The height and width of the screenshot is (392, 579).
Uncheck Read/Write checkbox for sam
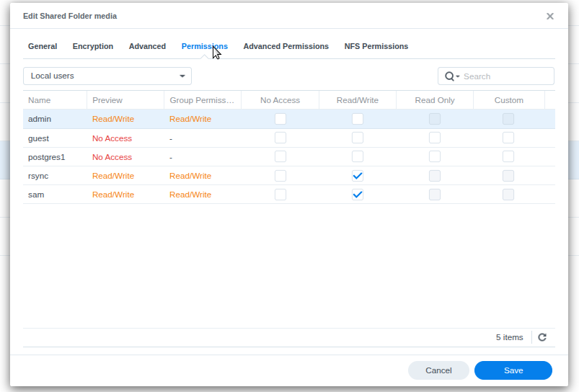coord(358,195)
